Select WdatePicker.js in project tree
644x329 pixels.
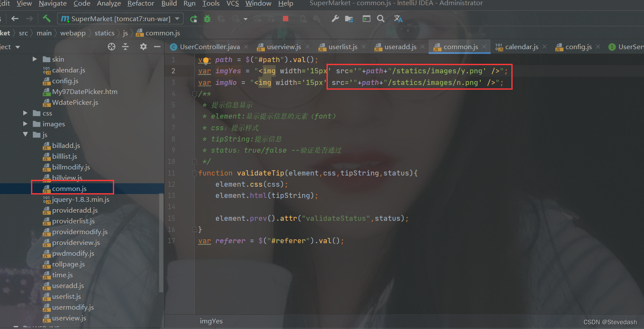[x=75, y=103]
